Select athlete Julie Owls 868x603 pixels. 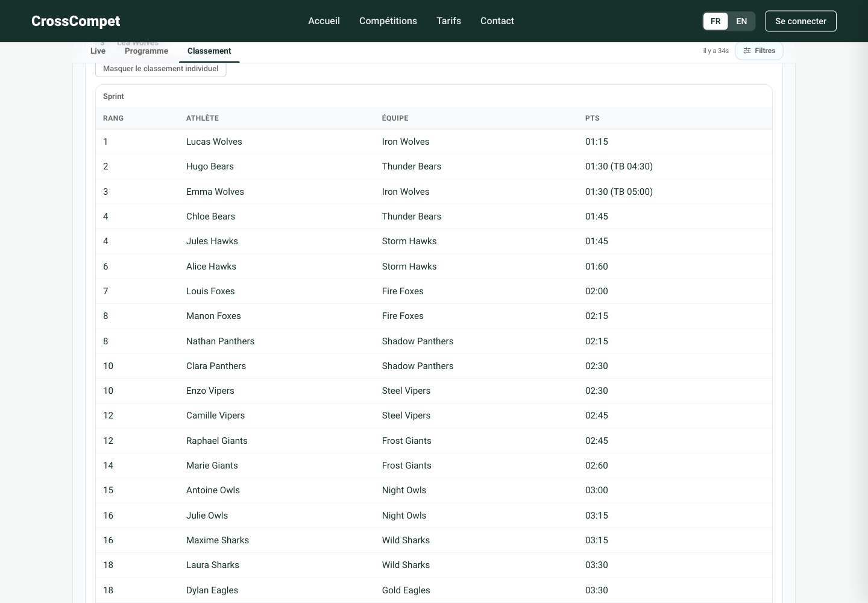pos(207,516)
